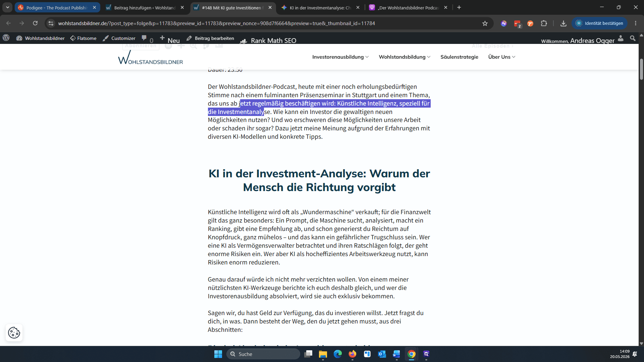Open File Explorer from the taskbar
Image resolution: width=644 pixels, height=362 pixels.
[x=323, y=354]
